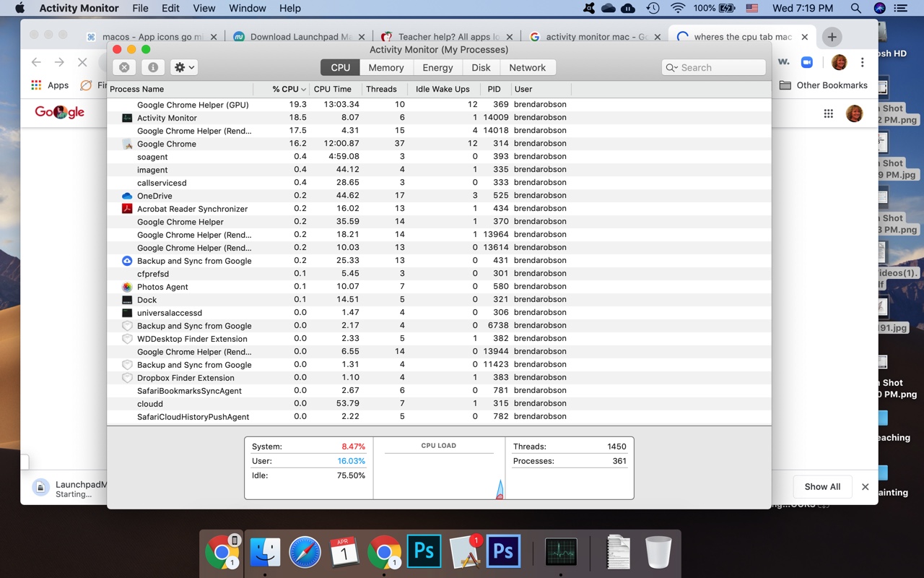Viewport: 924px width, 578px height.
Task: Select the Activity Monitor process row icon
Action: pyautogui.click(x=127, y=118)
